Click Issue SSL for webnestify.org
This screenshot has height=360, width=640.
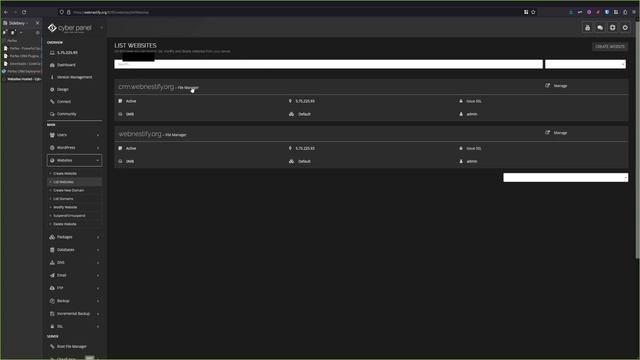click(x=473, y=149)
